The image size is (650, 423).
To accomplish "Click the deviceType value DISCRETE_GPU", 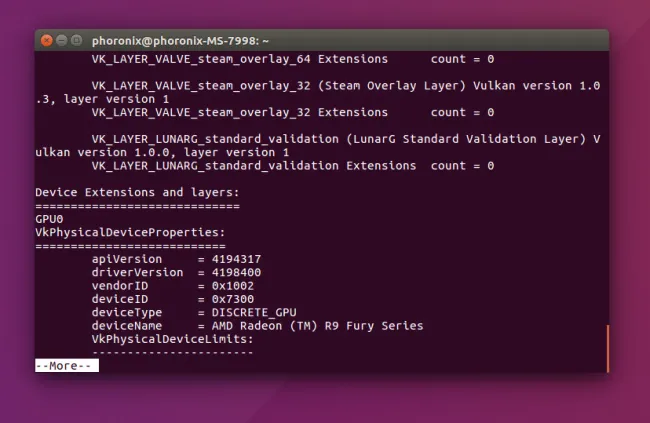I will (x=254, y=312).
